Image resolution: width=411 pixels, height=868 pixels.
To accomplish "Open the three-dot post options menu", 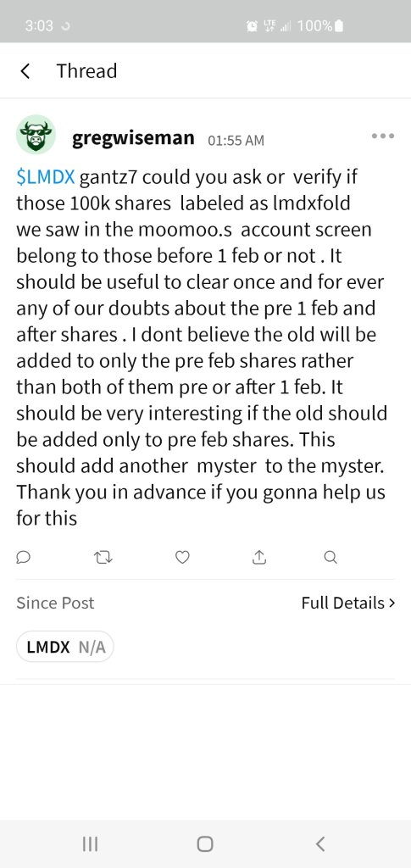I will tap(383, 136).
